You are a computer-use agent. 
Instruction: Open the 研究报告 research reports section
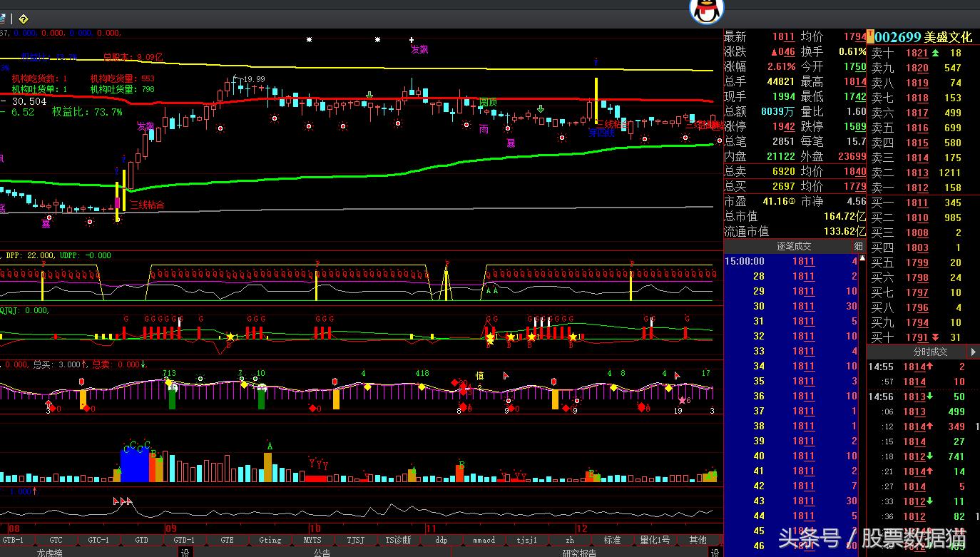coord(579,552)
